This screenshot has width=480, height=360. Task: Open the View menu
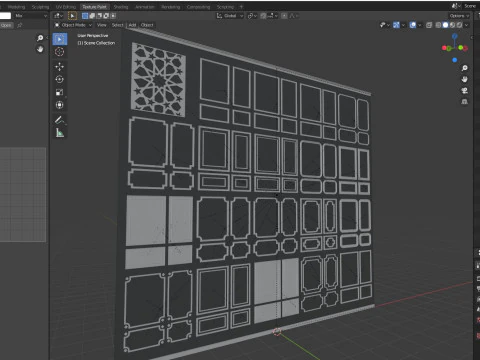click(101, 25)
